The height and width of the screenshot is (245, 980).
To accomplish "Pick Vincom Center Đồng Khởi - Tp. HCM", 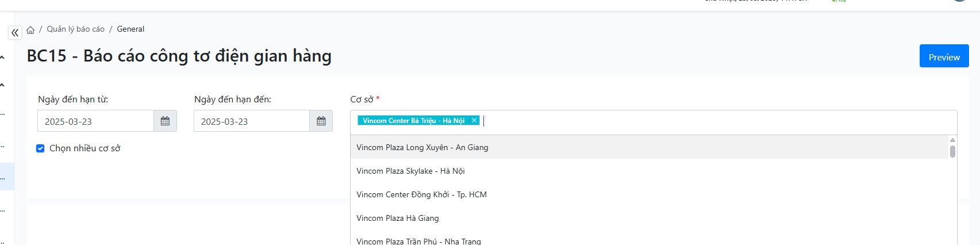I will pyautogui.click(x=421, y=194).
